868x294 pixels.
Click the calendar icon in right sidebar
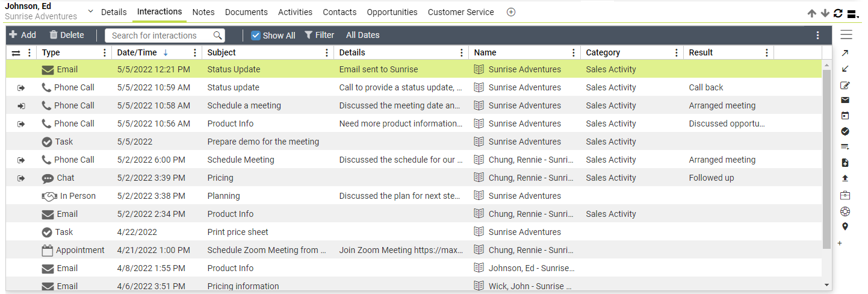tap(845, 116)
